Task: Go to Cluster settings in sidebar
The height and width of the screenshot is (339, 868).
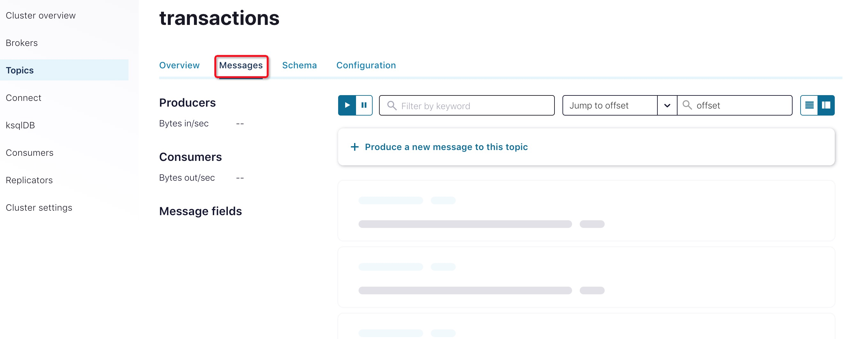Action: (39, 207)
